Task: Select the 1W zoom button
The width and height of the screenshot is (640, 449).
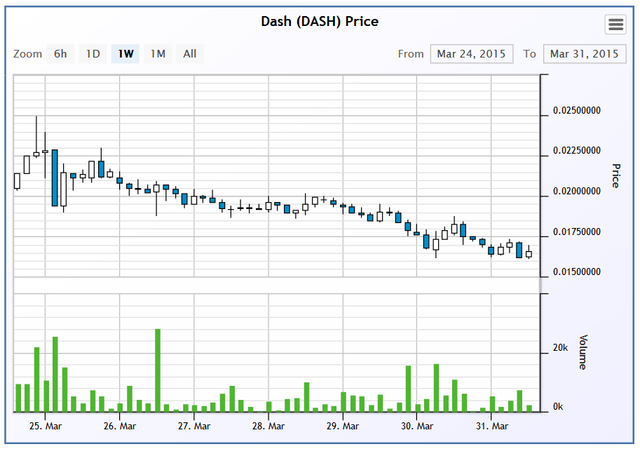Action: 125,54
